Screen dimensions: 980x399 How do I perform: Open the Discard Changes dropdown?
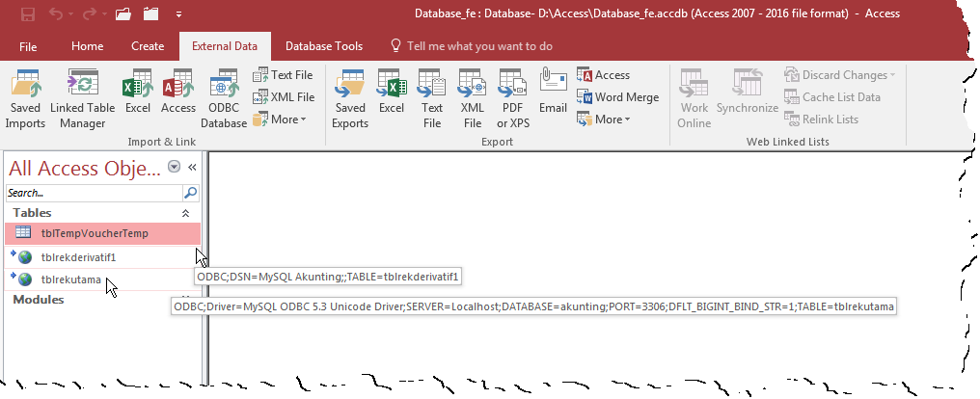839,75
